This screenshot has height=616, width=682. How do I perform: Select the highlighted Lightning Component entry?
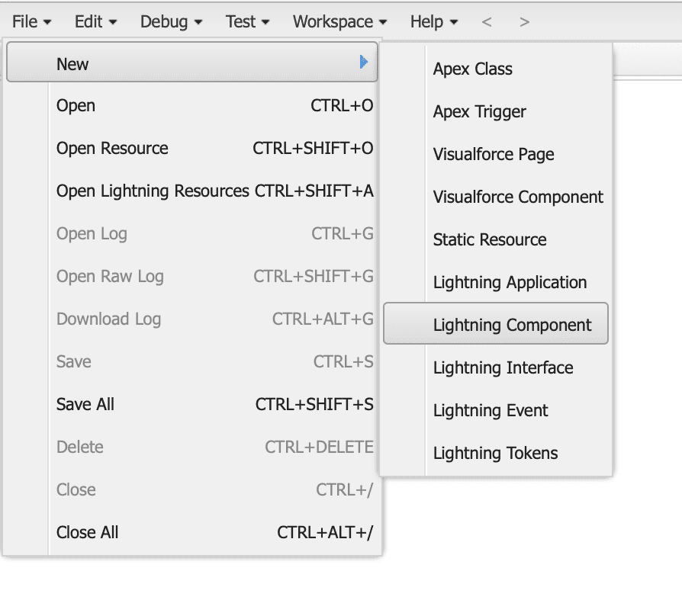pyautogui.click(x=496, y=323)
